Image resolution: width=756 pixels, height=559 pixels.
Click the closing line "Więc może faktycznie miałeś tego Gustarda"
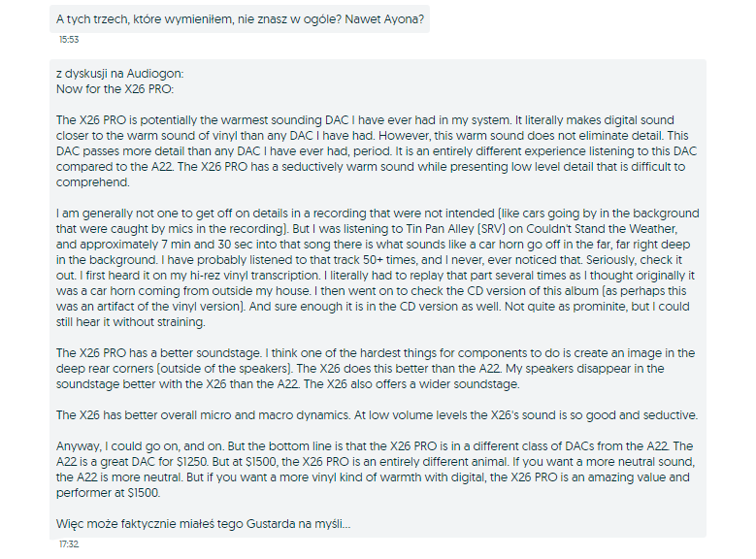(x=203, y=524)
